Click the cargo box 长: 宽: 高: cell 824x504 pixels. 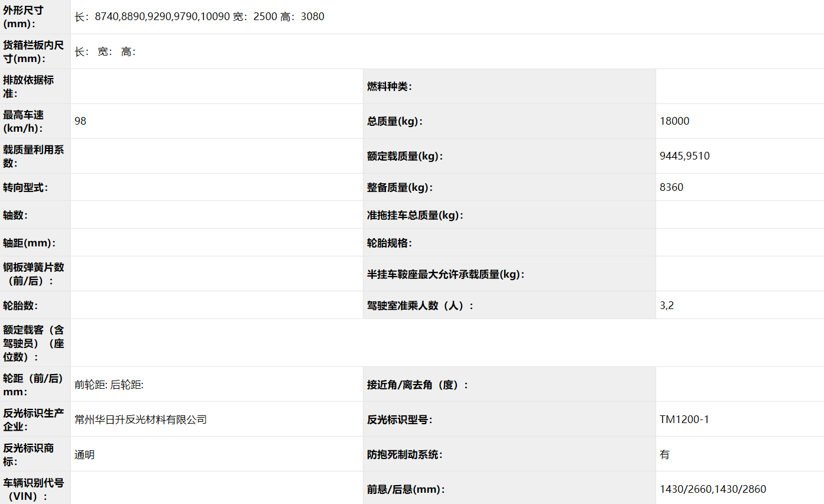pos(105,51)
